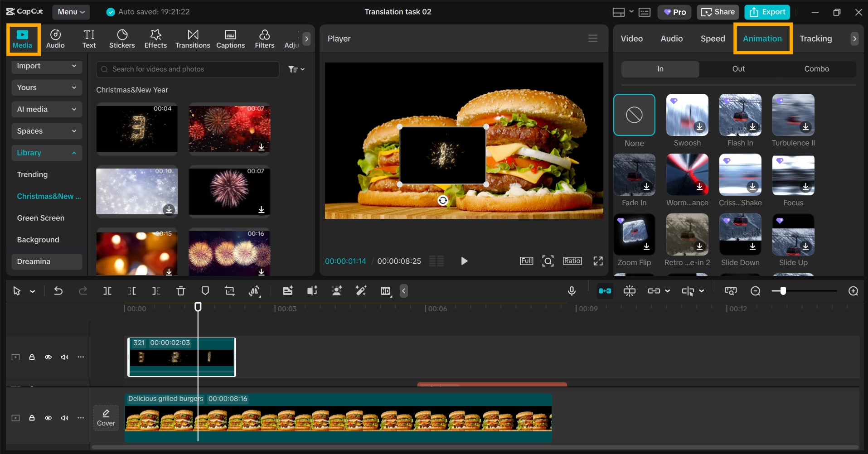The height and width of the screenshot is (454, 868).
Task: Select the Out animation tab
Action: tap(738, 69)
